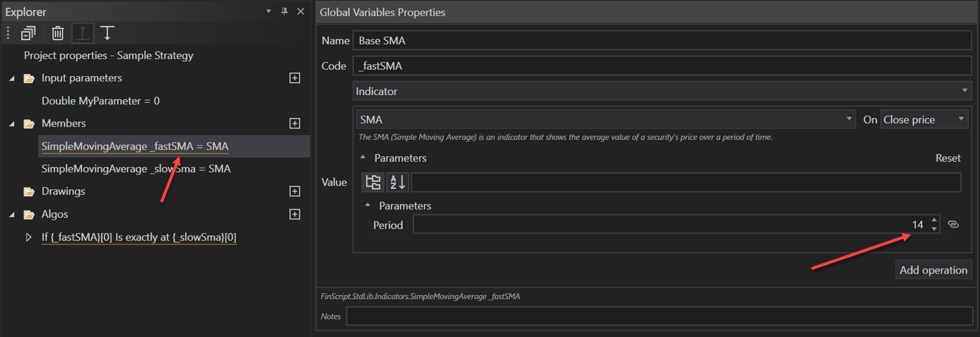980x337 pixels.
Task: Open the Close price source dropdown
Action: click(x=924, y=120)
